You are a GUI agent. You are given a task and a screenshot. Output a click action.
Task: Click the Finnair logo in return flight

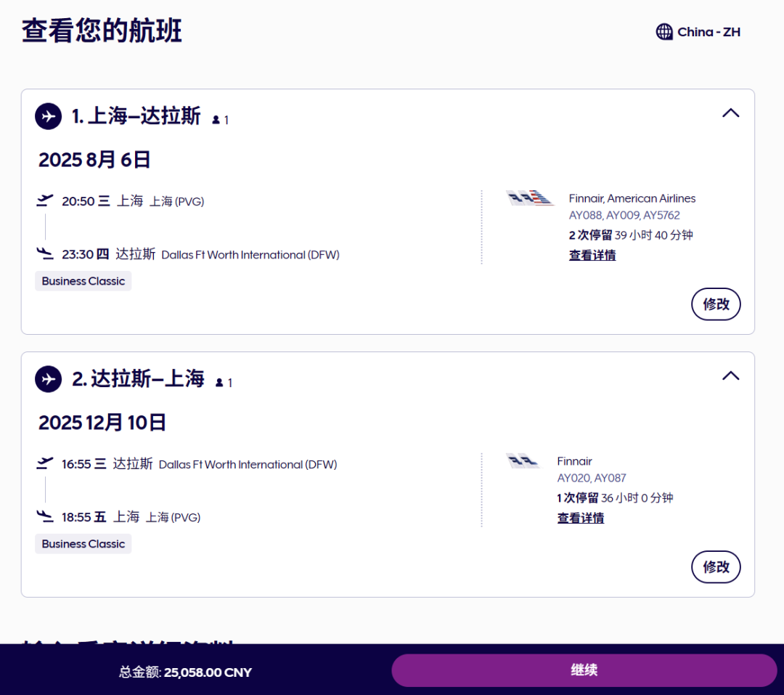click(x=523, y=461)
